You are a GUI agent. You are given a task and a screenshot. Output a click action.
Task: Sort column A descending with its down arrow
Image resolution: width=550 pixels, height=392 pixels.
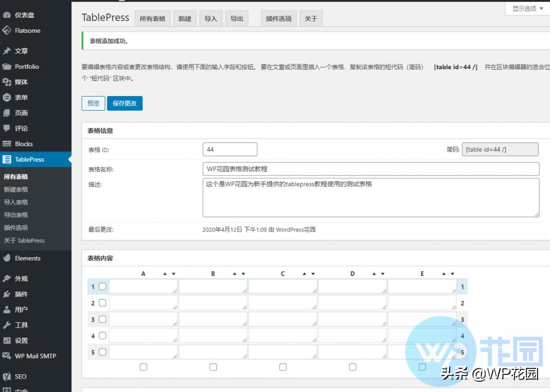point(173,273)
